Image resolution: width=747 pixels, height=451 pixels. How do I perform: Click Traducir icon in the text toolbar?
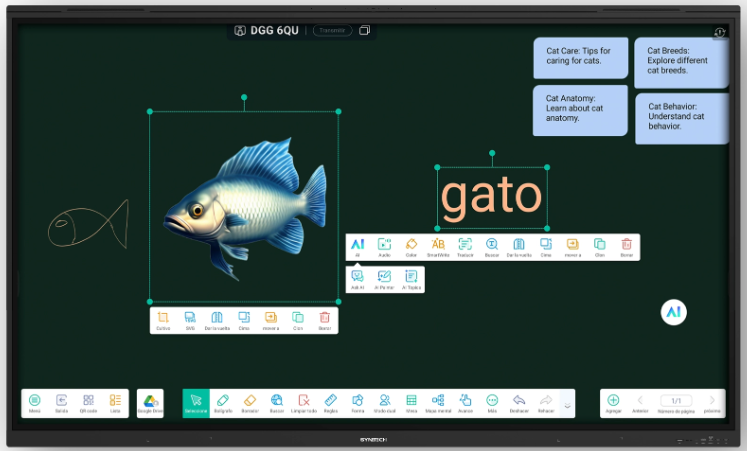tap(465, 246)
